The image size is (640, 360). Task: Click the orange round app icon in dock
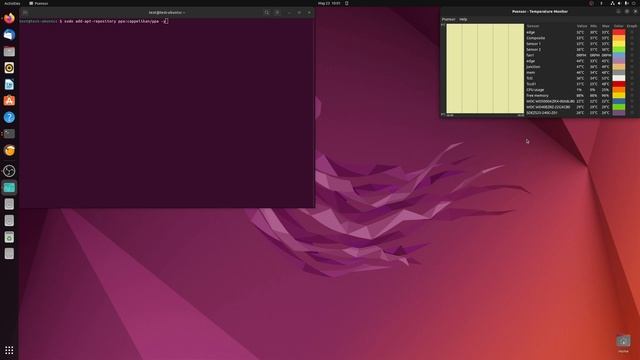9,151
